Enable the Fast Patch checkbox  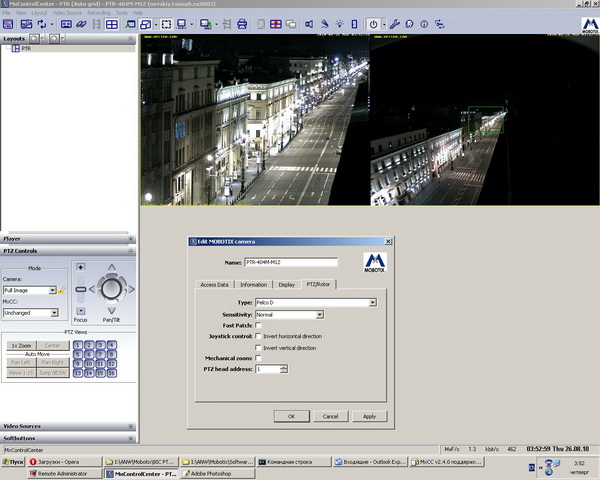(258, 325)
